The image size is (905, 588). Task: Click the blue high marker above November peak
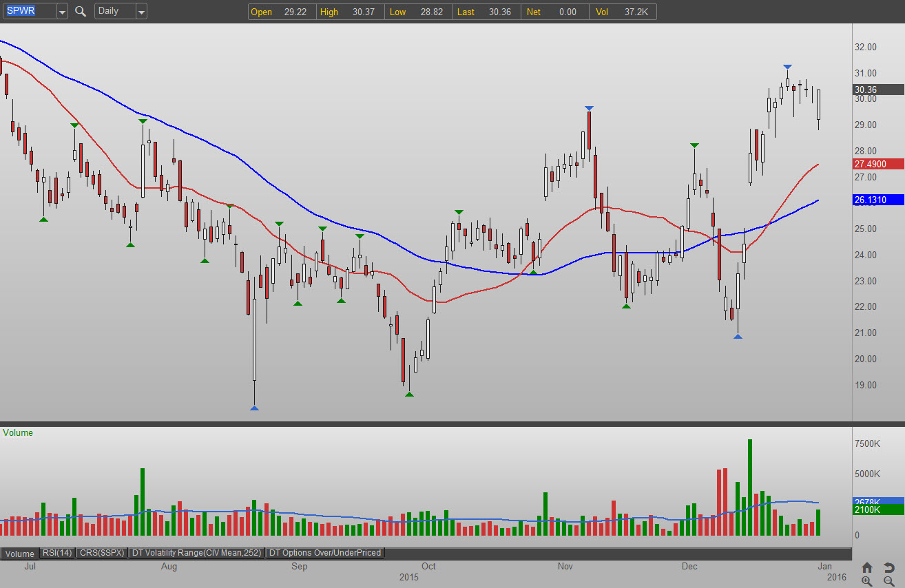pyautogui.click(x=589, y=108)
